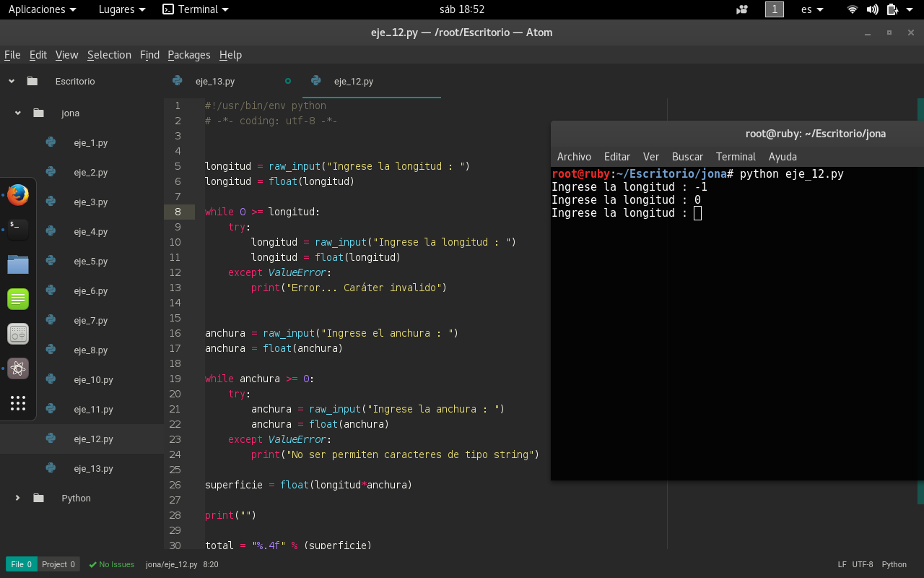Click the Wi-Fi icon in top bar
The height and width of the screenshot is (578, 924).
coord(853,9)
